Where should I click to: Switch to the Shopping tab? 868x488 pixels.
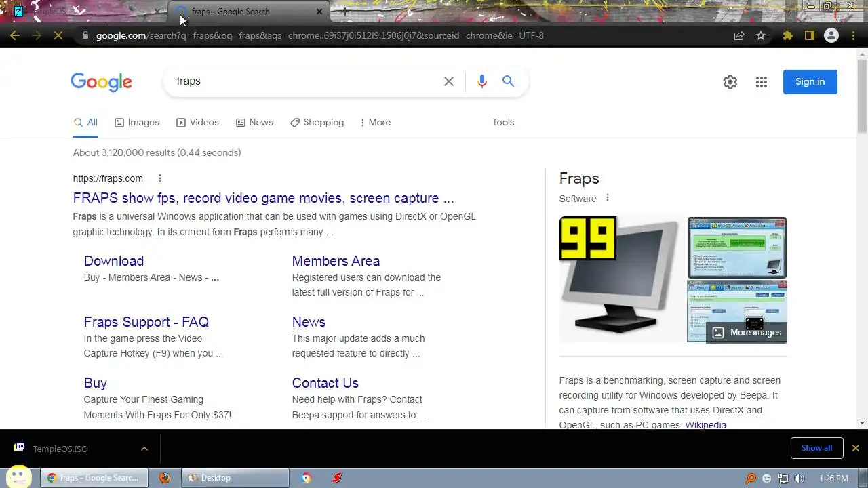coord(317,123)
